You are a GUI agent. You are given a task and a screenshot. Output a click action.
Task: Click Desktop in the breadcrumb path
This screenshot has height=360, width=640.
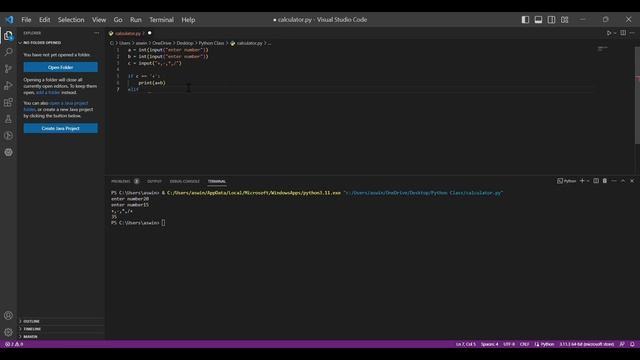[185, 43]
